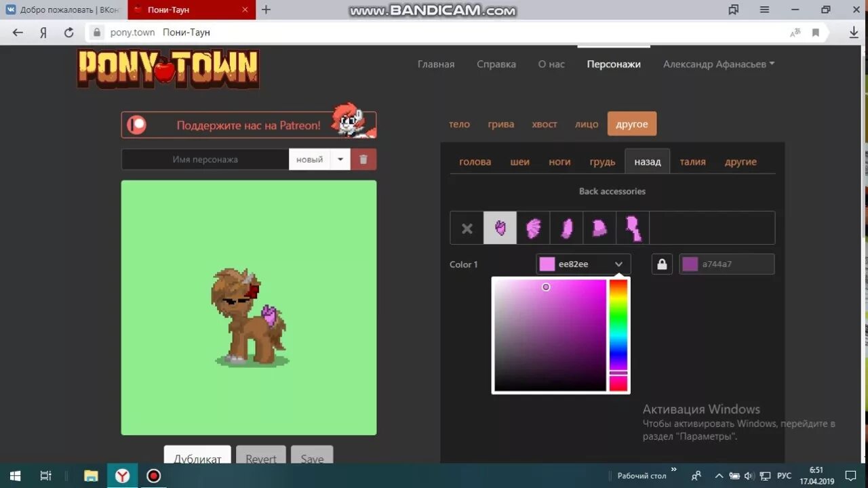The width and height of the screenshot is (868, 488).
Task: Click Поддержите нас на Patreon banner
Action: 249,125
